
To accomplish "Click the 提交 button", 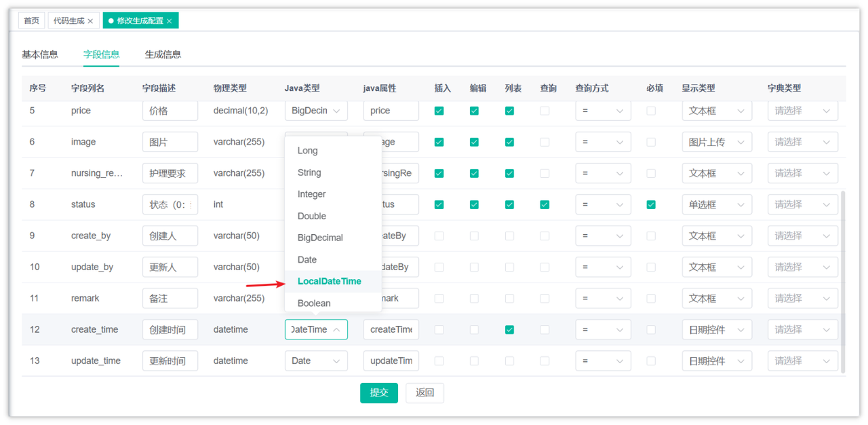I will pyautogui.click(x=379, y=392).
